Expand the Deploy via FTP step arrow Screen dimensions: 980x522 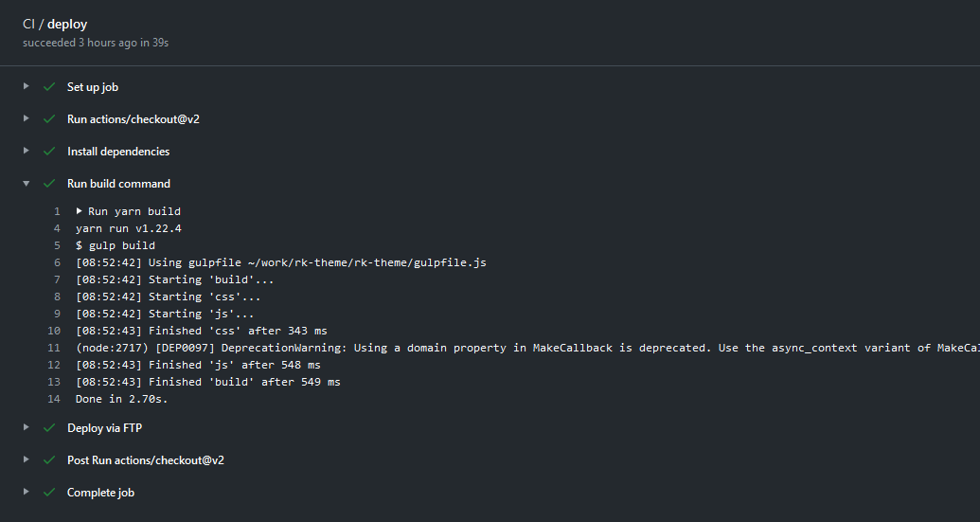click(26, 427)
